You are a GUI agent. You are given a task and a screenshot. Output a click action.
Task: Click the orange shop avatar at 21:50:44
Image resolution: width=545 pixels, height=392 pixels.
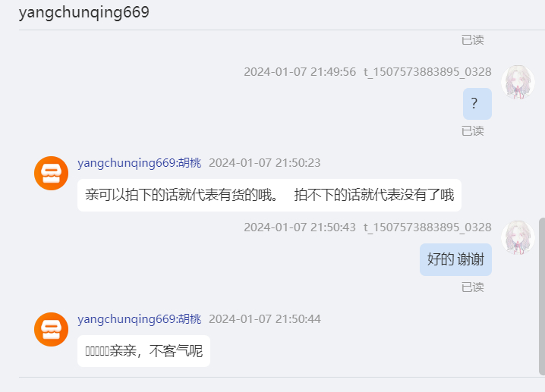pos(51,329)
